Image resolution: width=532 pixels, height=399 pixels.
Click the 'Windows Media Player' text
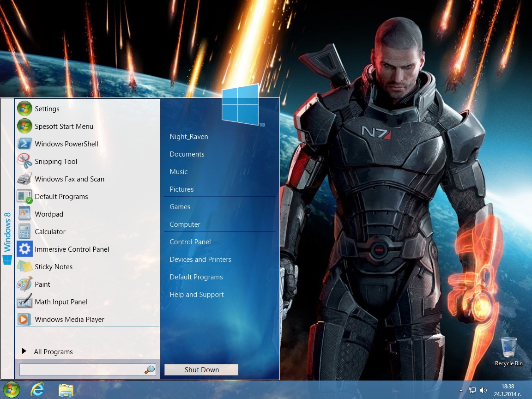coord(70,320)
